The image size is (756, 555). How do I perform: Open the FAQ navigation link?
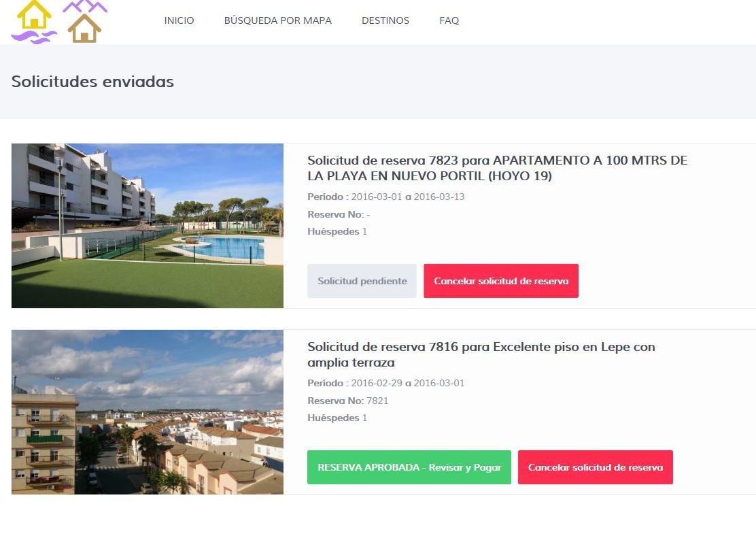(449, 20)
